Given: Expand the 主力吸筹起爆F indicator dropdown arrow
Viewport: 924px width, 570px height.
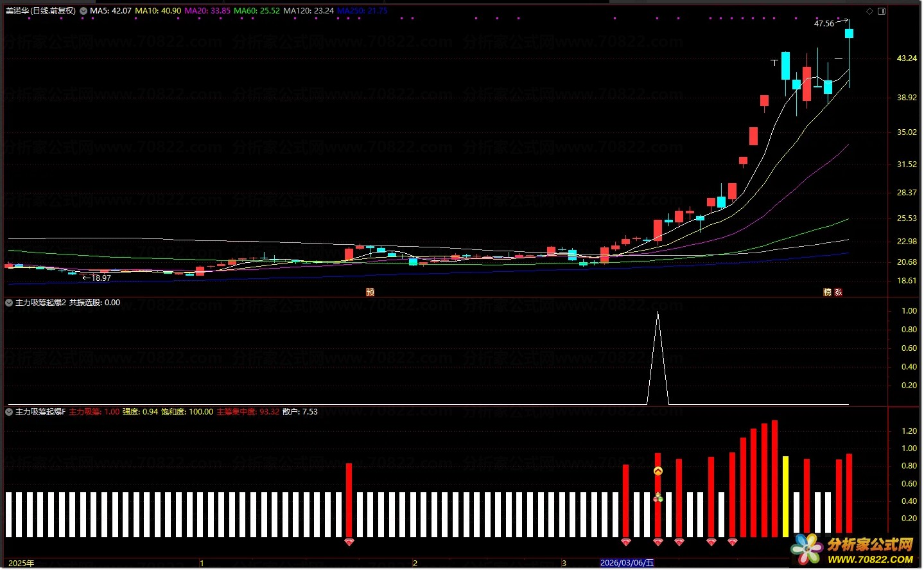Looking at the screenshot, I should pos(9,412).
